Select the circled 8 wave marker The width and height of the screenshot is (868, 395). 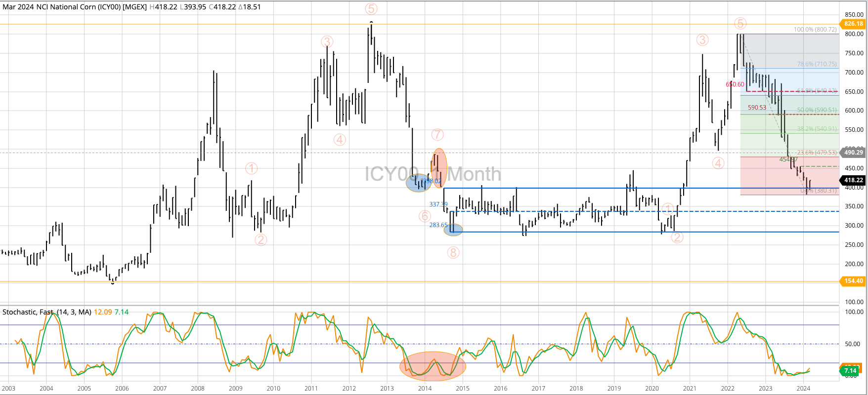click(x=453, y=253)
